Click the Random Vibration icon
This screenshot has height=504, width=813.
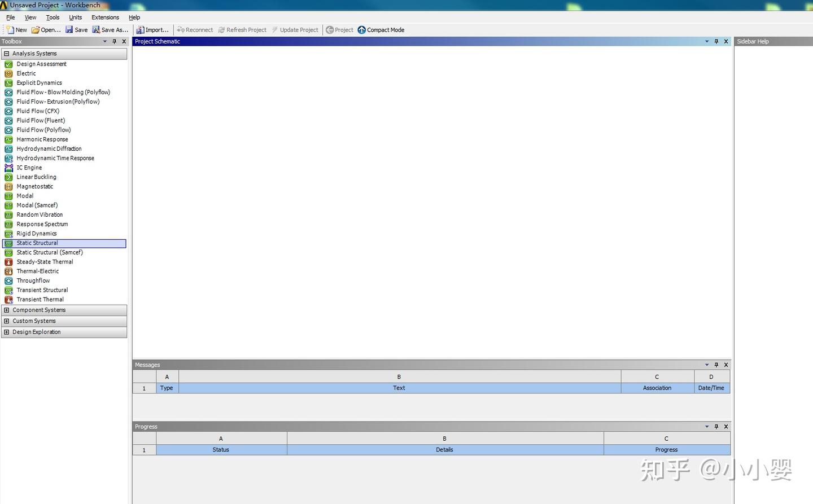coord(8,215)
